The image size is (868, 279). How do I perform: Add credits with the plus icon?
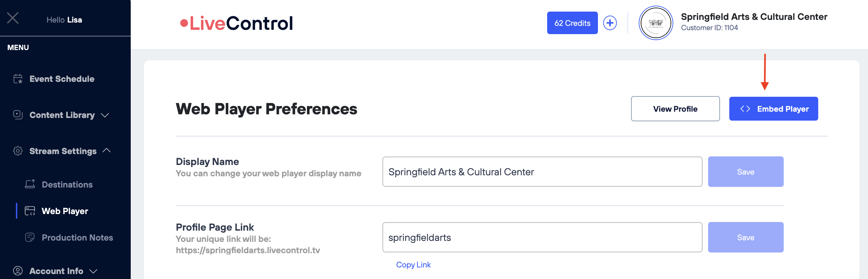pyautogui.click(x=610, y=23)
